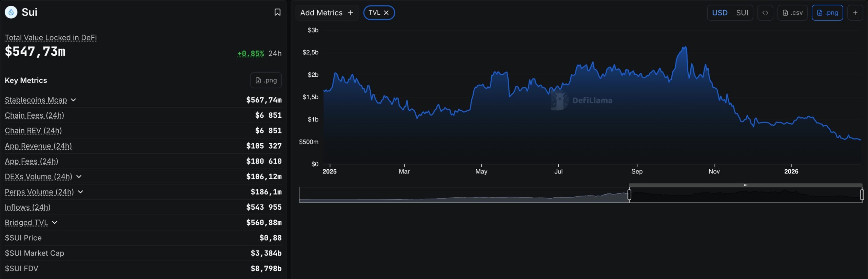The width and height of the screenshot is (868, 279).
Task: Click the unselected left part of range navigator
Action: 464,195
